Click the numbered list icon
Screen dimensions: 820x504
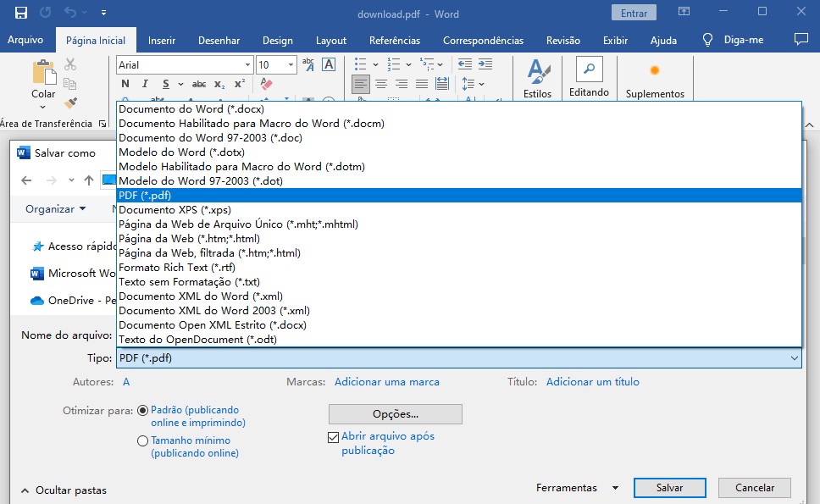(x=393, y=64)
